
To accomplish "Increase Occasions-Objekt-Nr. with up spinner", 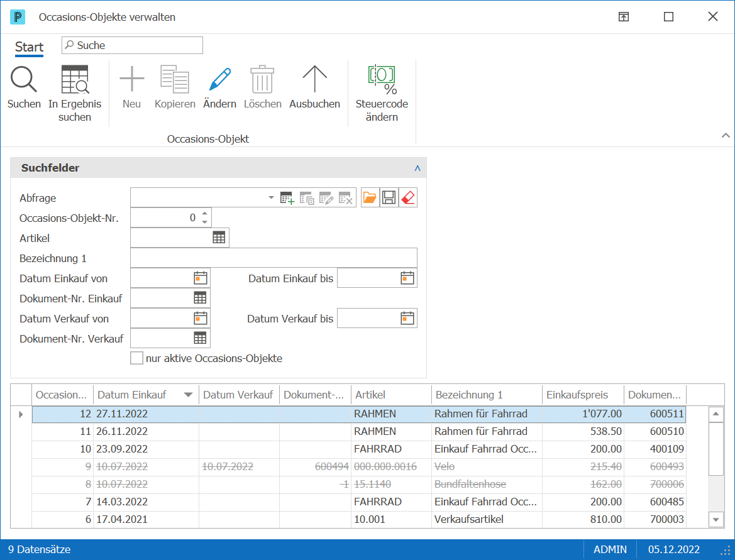I will point(205,214).
